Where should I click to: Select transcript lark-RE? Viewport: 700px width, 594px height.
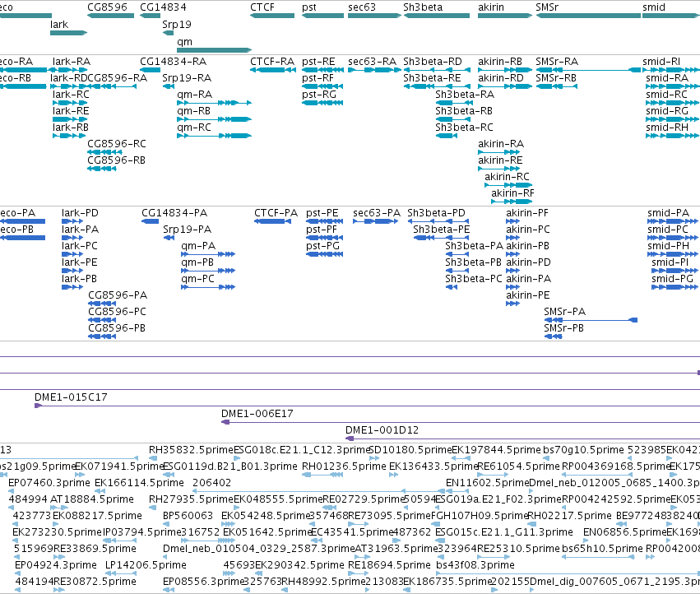pyautogui.click(x=71, y=111)
